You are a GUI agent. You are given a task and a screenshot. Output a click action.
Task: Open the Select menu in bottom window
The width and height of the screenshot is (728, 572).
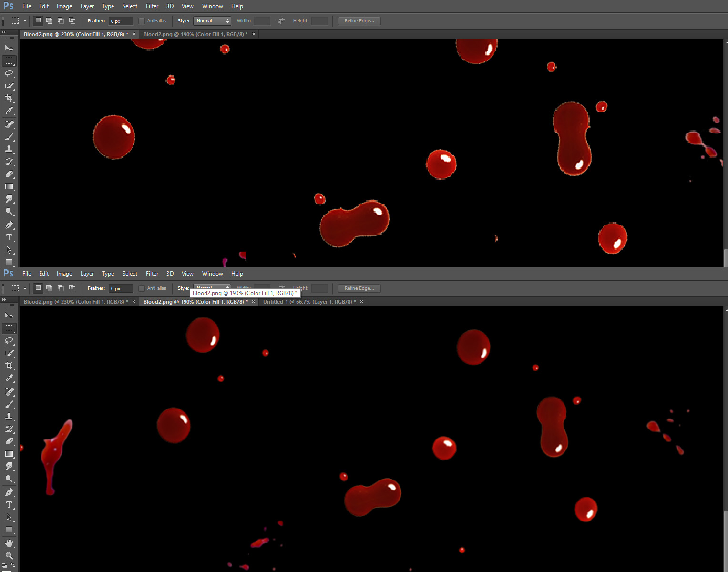tap(130, 274)
